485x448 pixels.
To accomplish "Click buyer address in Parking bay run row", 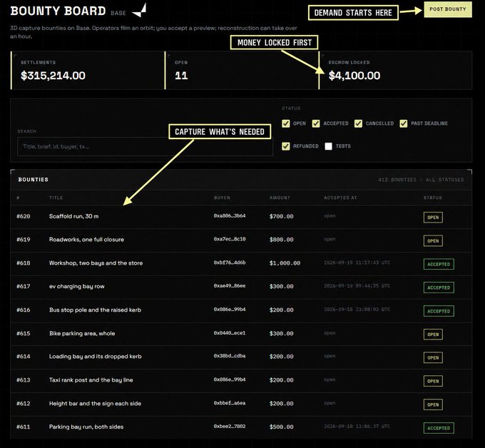I will 230,427.
